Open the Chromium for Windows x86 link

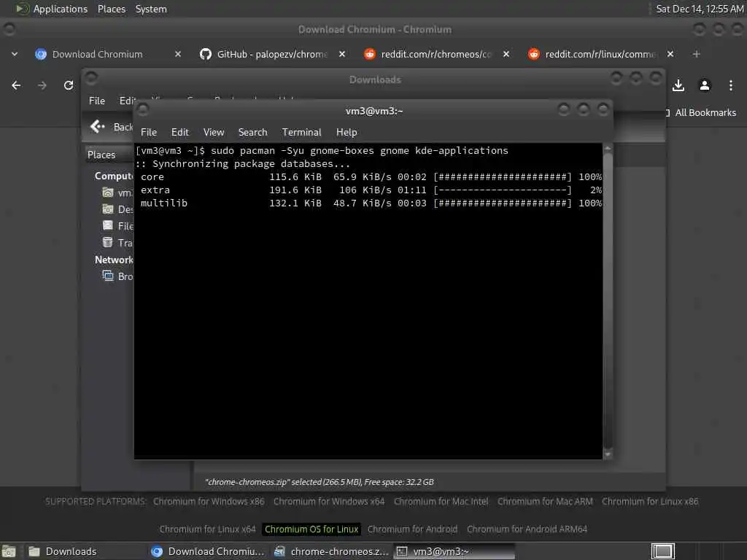(x=208, y=502)
